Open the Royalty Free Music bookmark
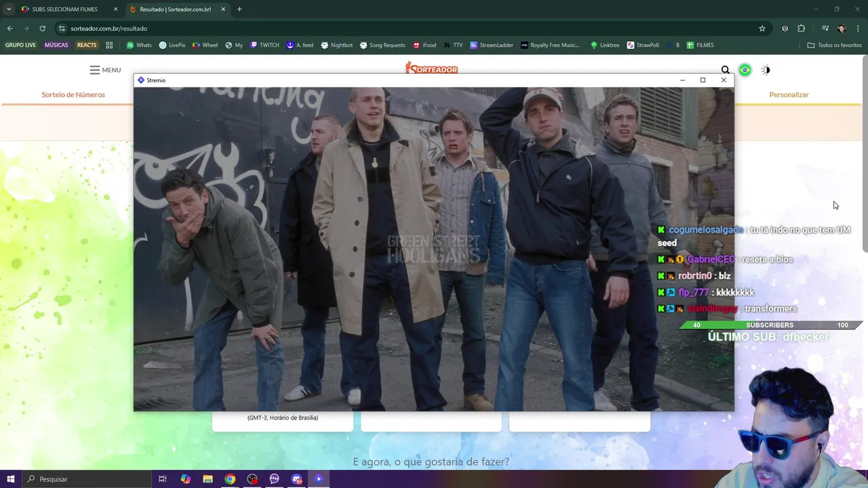The height and width of the screenshot is (488, 868). coord(550,45)
